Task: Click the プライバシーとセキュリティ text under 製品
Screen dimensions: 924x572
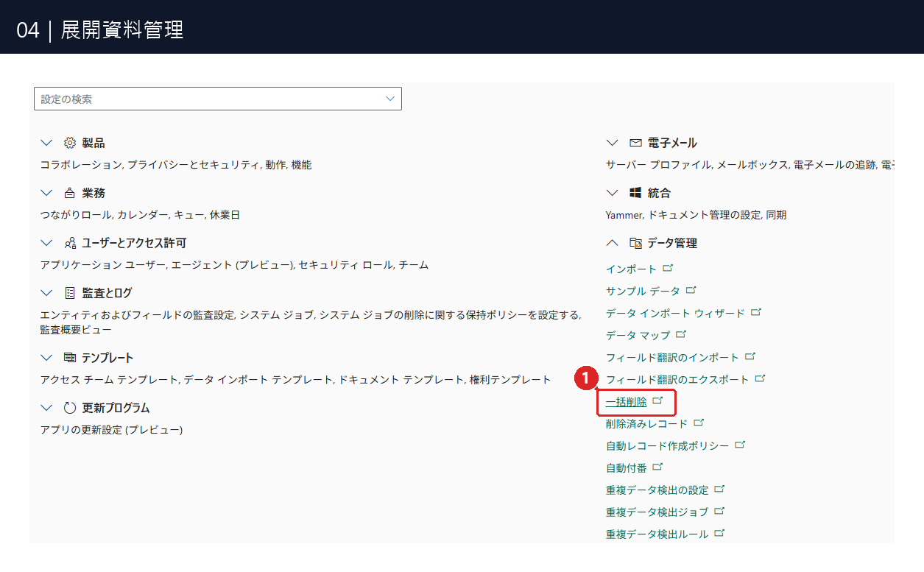Action: coord(194,165)
